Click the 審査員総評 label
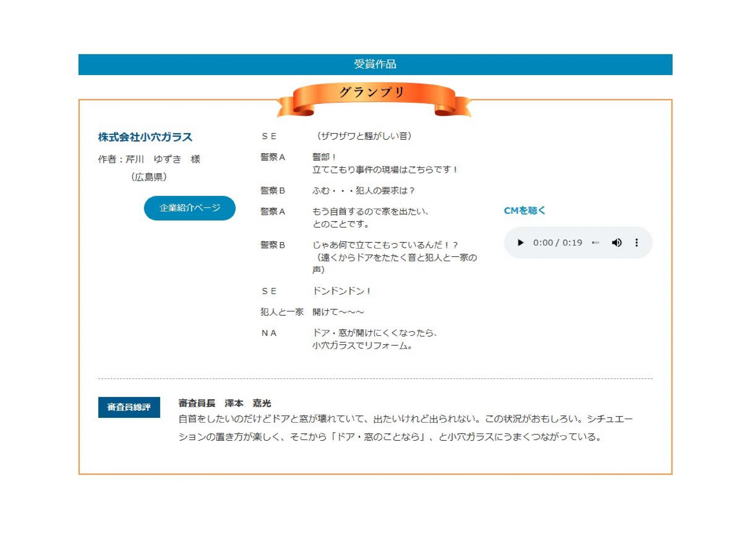 pos(129,407)
